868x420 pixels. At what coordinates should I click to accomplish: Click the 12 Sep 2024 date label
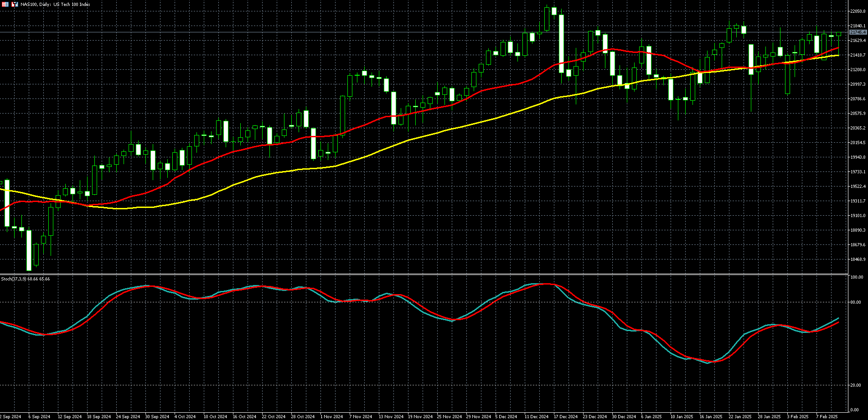70,417
